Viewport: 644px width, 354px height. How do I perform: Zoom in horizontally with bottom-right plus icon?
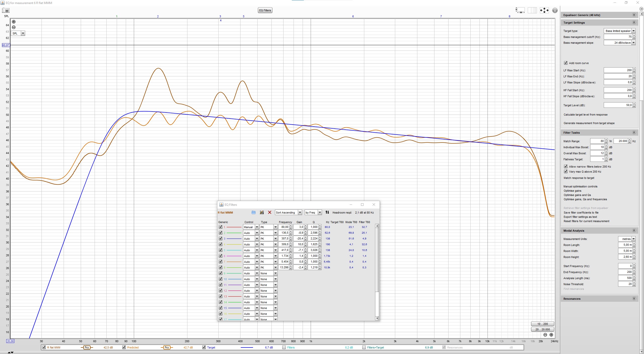point(551,335)
